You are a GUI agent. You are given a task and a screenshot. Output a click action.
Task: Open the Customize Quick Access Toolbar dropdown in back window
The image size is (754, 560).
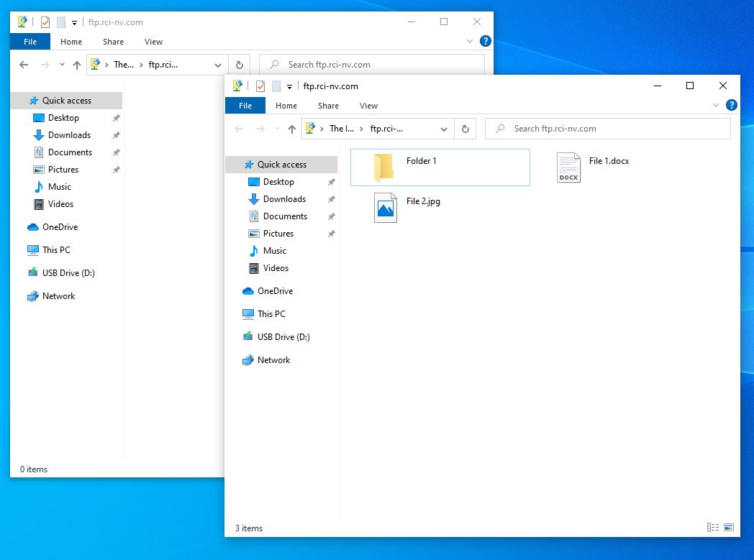pyautogui.click(x=75, y=22)
